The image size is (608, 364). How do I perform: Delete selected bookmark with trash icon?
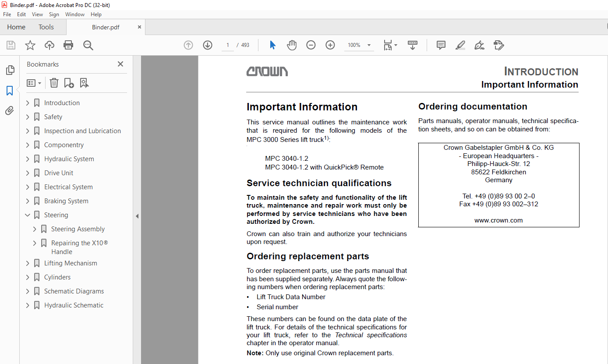point(54,83)
